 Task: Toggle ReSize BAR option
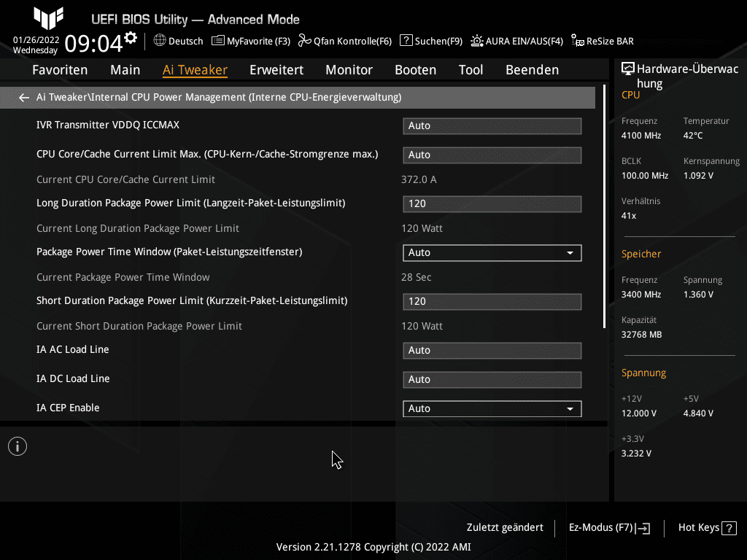click(x=603, y=41)
